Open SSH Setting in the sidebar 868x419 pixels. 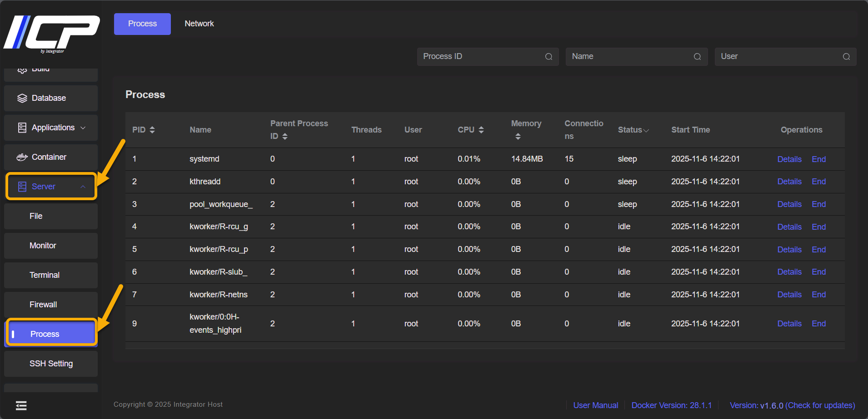coord(51,364)
